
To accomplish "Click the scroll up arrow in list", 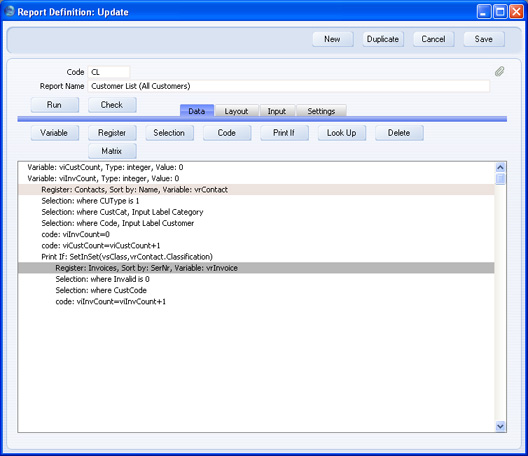I will [x=500, y=167].
